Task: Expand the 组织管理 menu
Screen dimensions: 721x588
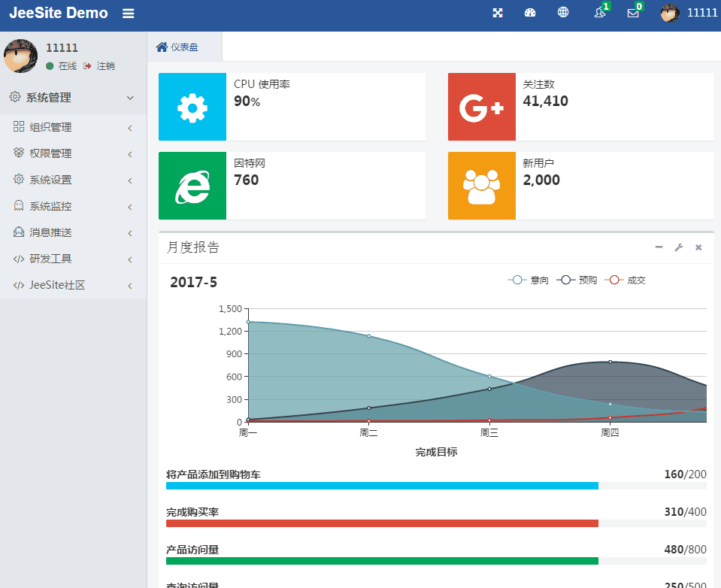Action: click(73, 127)
